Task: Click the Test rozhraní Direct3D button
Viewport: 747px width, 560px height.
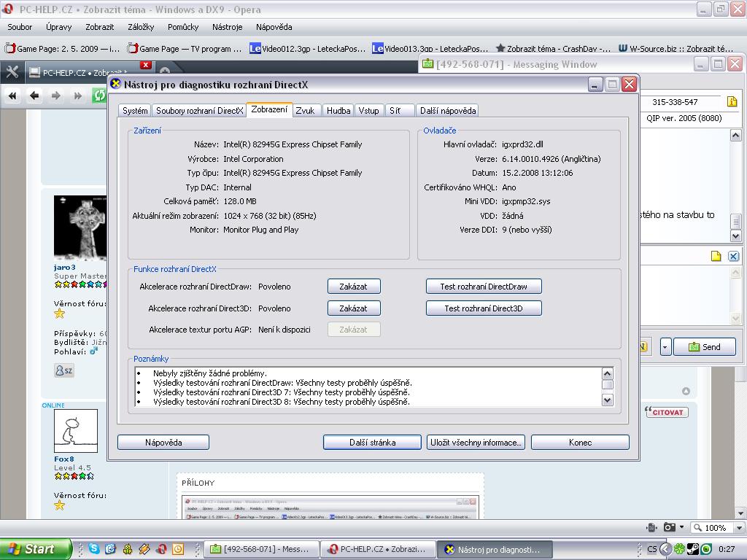Action: pos(484,308)
